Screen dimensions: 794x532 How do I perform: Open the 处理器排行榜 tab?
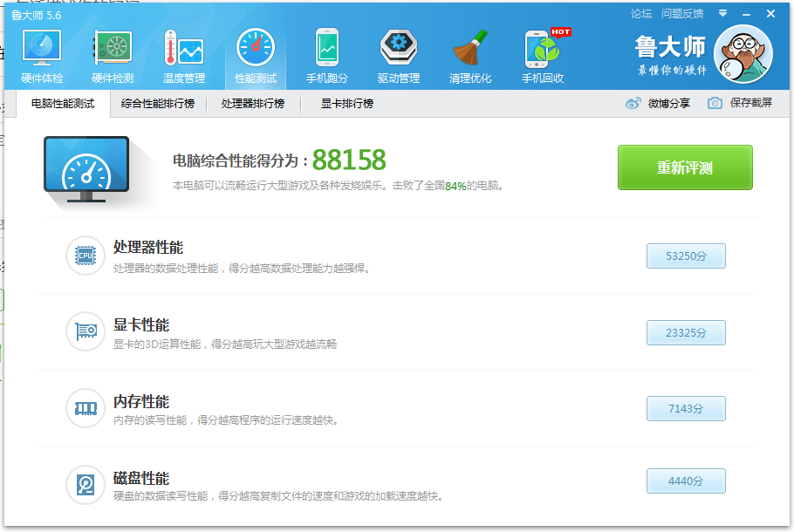click(x=252, y=104)
